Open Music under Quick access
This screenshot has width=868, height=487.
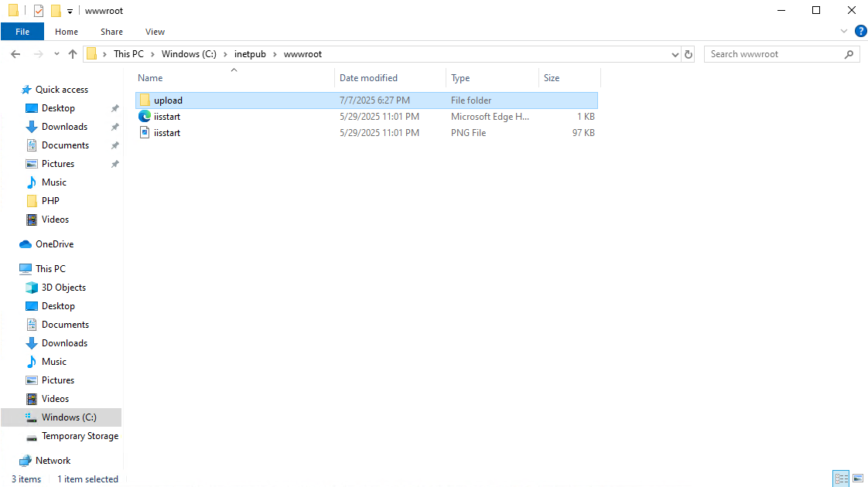point(53,182)
